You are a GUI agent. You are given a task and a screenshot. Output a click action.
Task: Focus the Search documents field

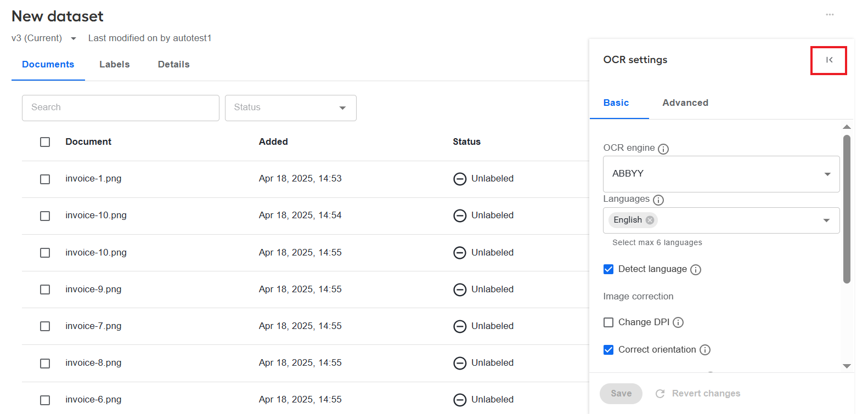(121, 108)
